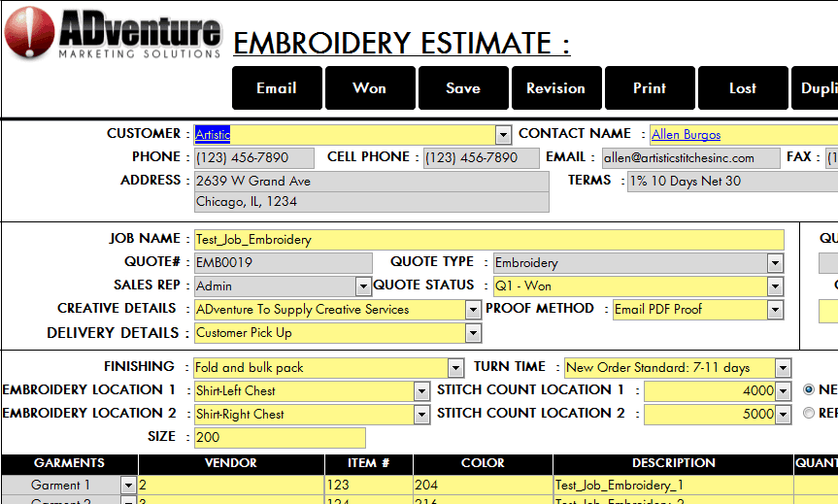Expand Embroidery Location 2 dropdown
The image size is (838, 504).
(x=421, y=415)
